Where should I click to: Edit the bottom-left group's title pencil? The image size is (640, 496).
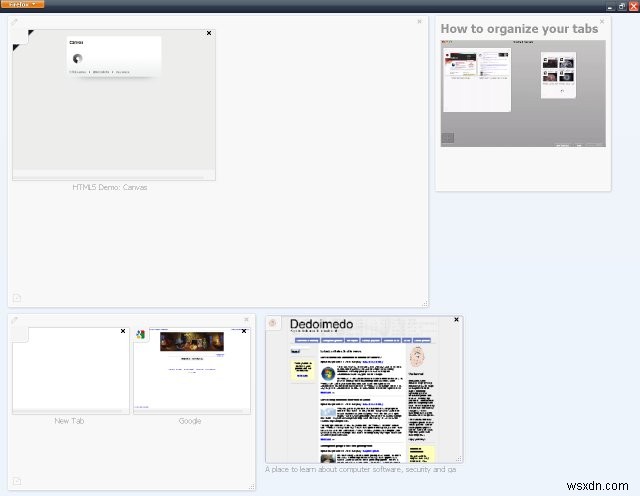point(14,320)
